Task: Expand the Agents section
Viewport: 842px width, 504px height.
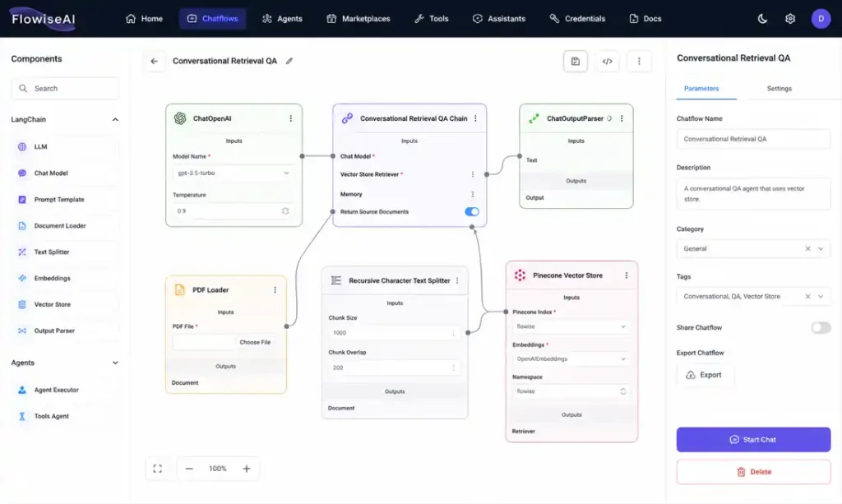Action: click(x=115, y=363)
